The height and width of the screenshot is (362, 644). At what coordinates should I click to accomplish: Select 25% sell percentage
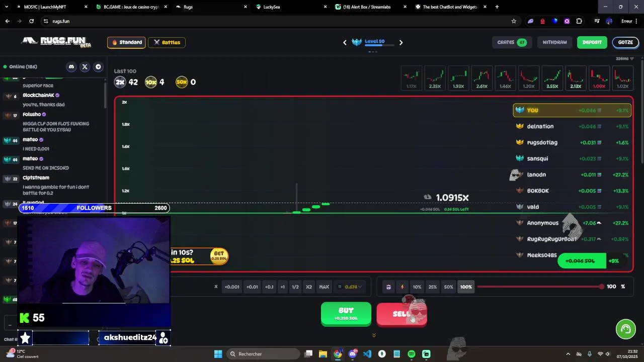[433, 287]
